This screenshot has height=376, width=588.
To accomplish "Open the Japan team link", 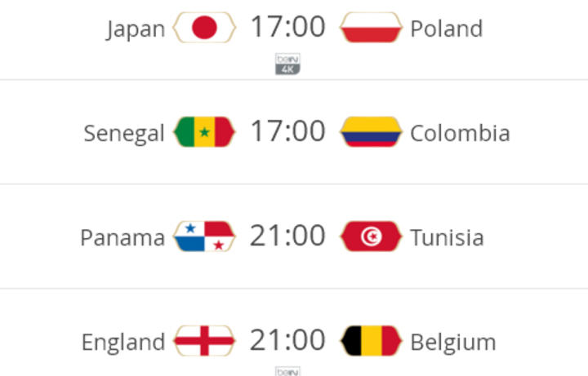I will coord(136,29).
